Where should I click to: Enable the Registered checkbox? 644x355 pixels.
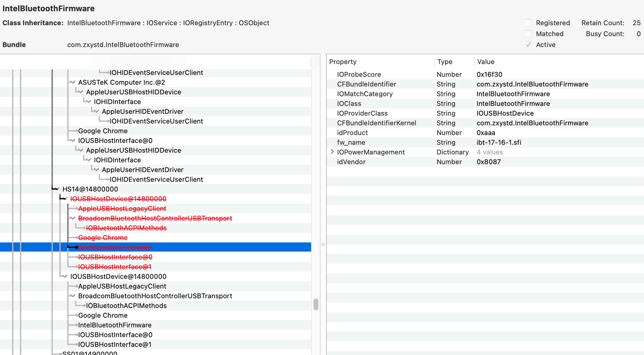click(x=528, y=23)
